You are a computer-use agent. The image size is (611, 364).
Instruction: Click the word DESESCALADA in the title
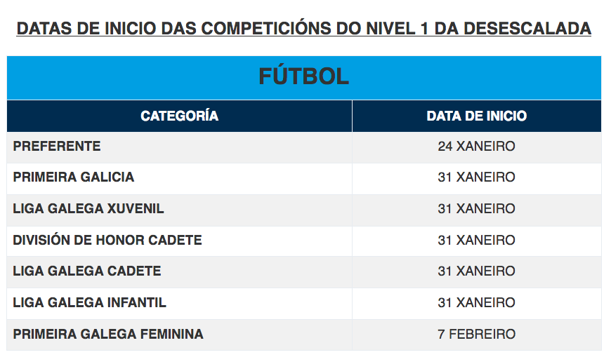[x=527, y=29]
